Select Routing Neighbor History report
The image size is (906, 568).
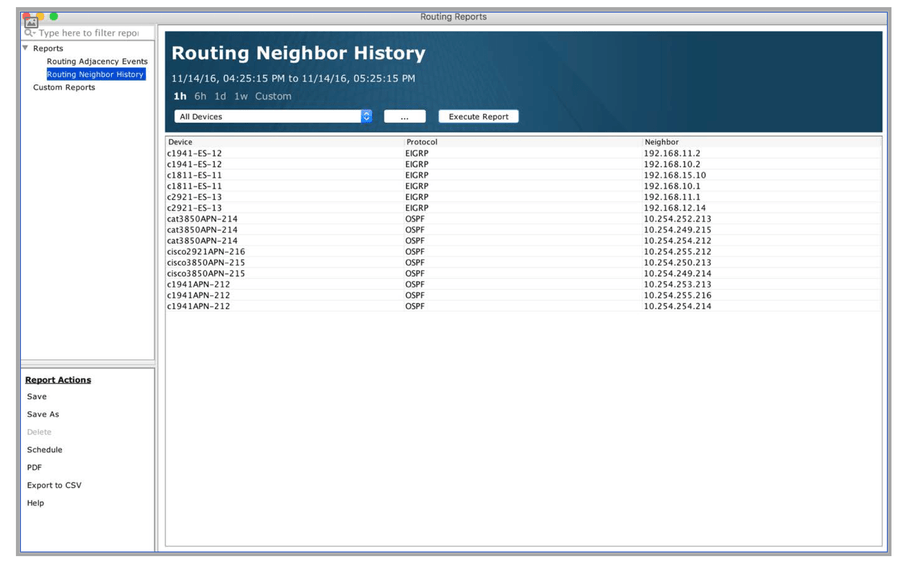point(95,75)
